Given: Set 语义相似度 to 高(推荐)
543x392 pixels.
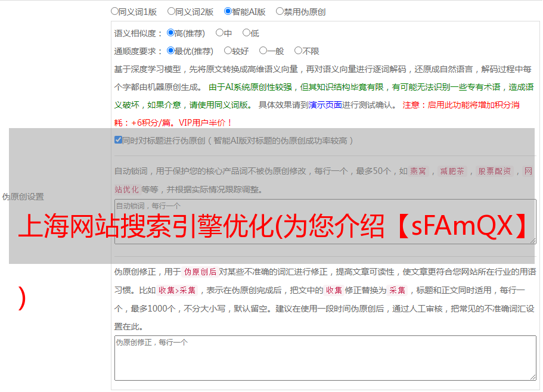Looking at the screenshot, I should point(170,33).
